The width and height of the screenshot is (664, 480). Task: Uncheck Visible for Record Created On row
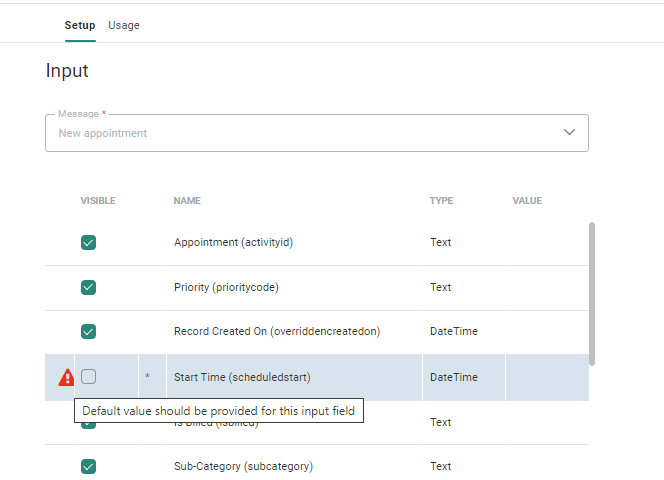(x=88, y=331)
